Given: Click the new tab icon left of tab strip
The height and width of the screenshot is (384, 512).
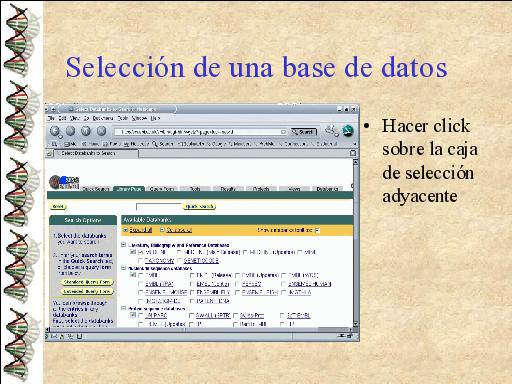Looking at the screenshot, I should point(49,153).
